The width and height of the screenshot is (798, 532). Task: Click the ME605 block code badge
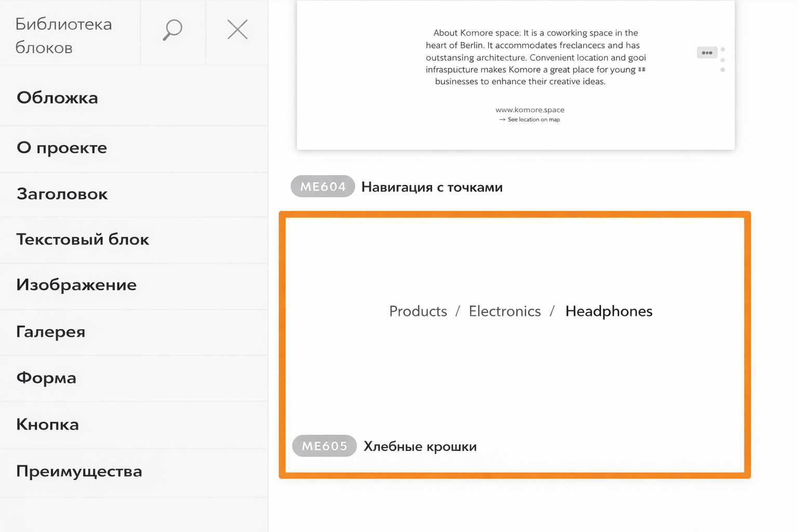click(324, 446)
